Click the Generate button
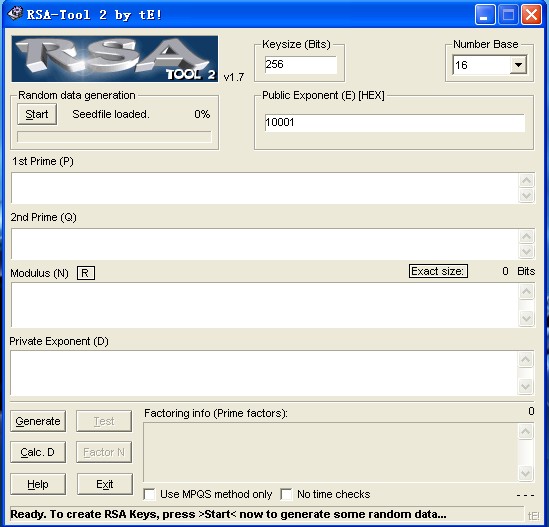549x527 pixels. tap(38, 421)
